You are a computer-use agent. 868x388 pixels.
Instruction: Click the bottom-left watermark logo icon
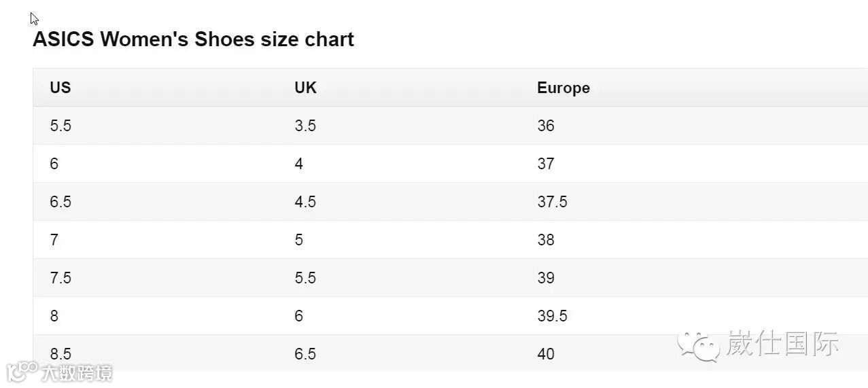pyautogui.click(x=22, y=372)
